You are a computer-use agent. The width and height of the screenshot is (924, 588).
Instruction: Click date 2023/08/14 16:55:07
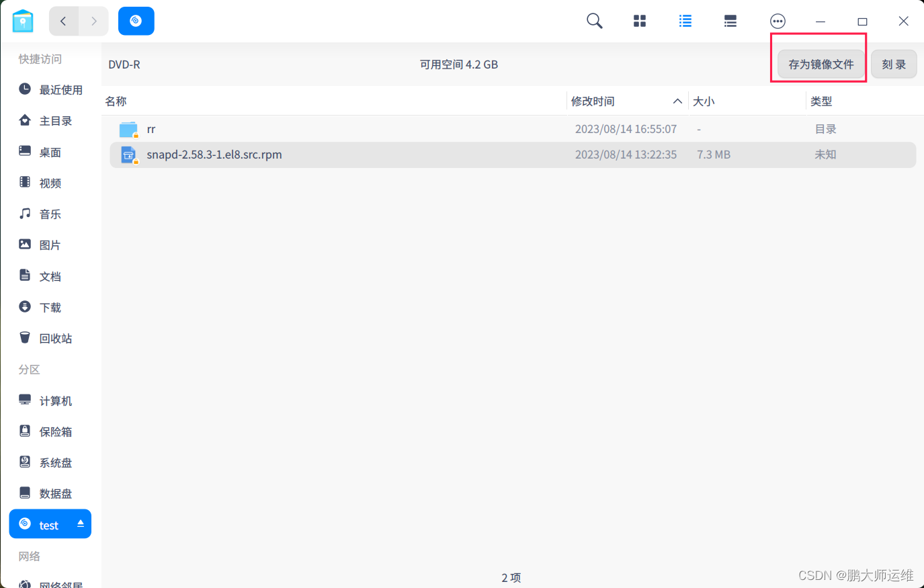point(626,129)
